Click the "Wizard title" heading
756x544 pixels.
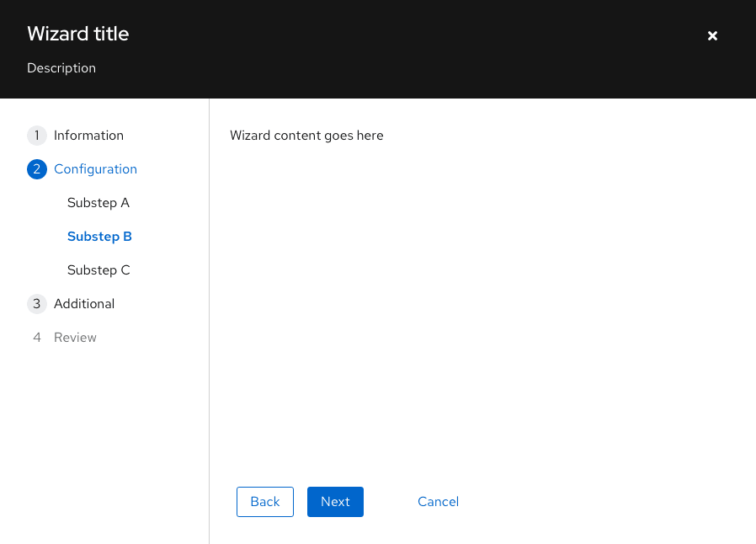click(x=78, y=35)
